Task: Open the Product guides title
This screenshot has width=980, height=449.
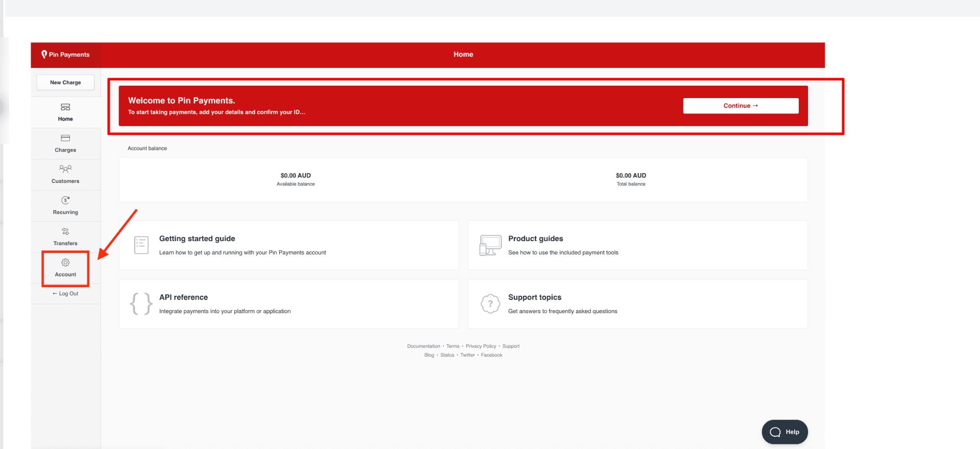Action: point(535,239)
